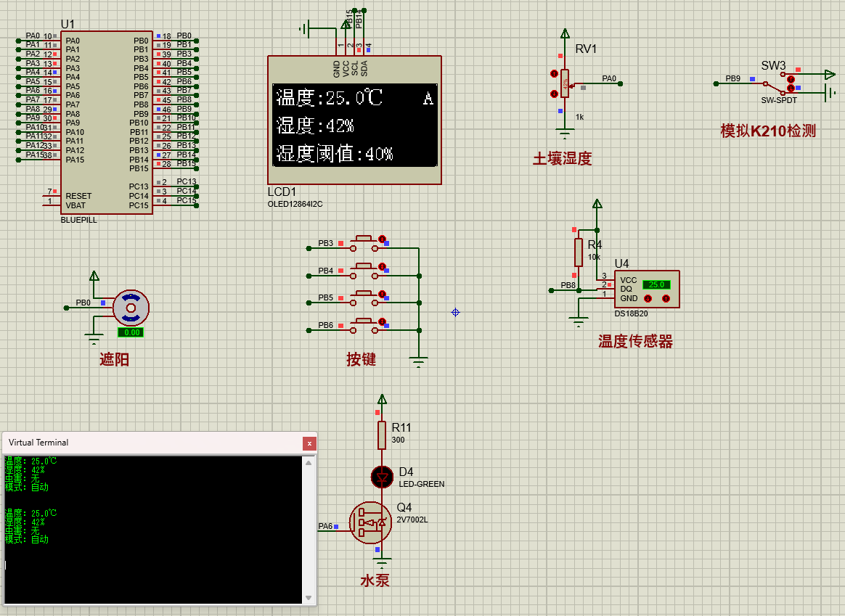Increase the RV1 potentiometer with its up arrow

pos(555,74)
